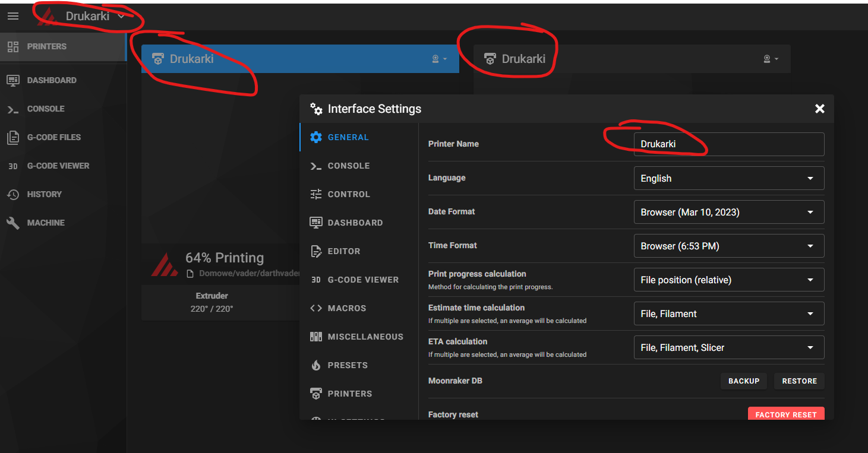Open the Printers sidebar panel
Screen dimensions: 868x453
[x=46, y=46]
